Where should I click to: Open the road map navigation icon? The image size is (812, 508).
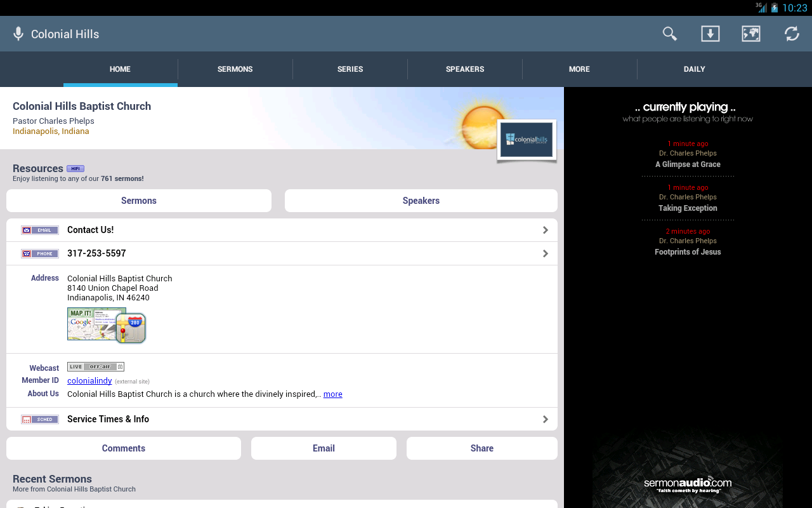tap(131, 328)
